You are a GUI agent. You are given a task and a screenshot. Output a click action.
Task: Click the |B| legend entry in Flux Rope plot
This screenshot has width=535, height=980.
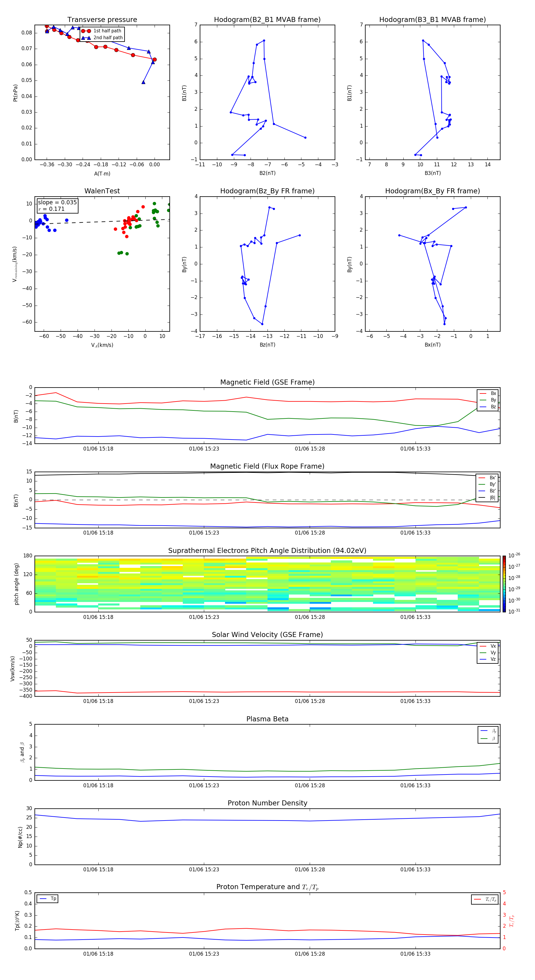(x=487, y=498)
